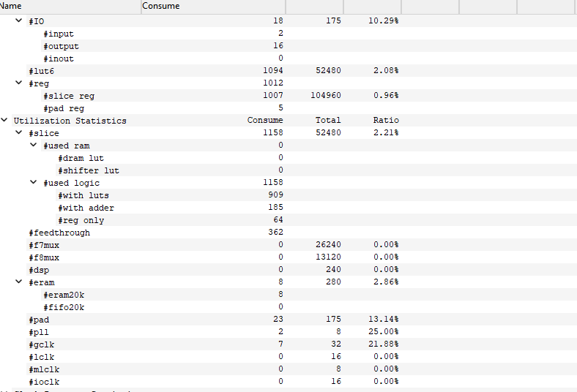Image resolution: width=577 pixels, height=392 pixels.
Task: Collapse the #eram node arrow
Action: (x=19, y=282)
